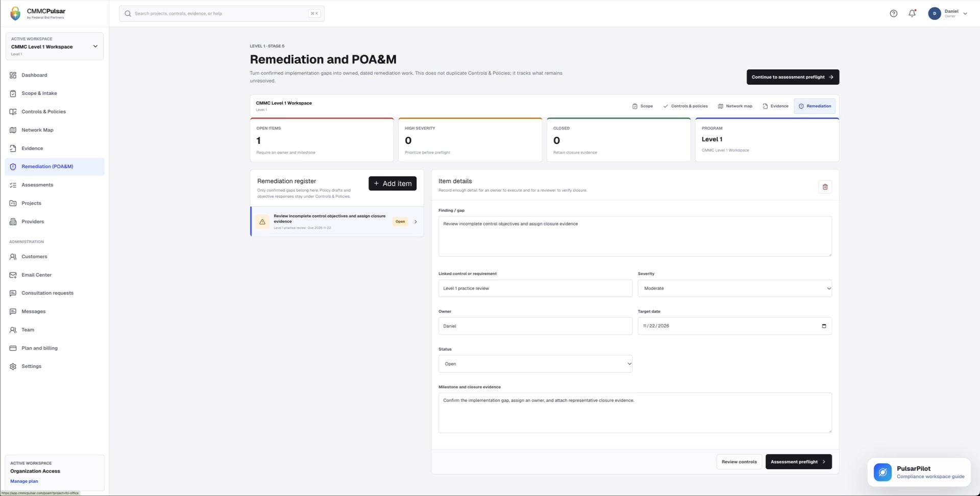This screenshot has height=496, width=980.
Task: Click the Linked control or requirement field
Action: pyautogui.click(x=535, y=288)
